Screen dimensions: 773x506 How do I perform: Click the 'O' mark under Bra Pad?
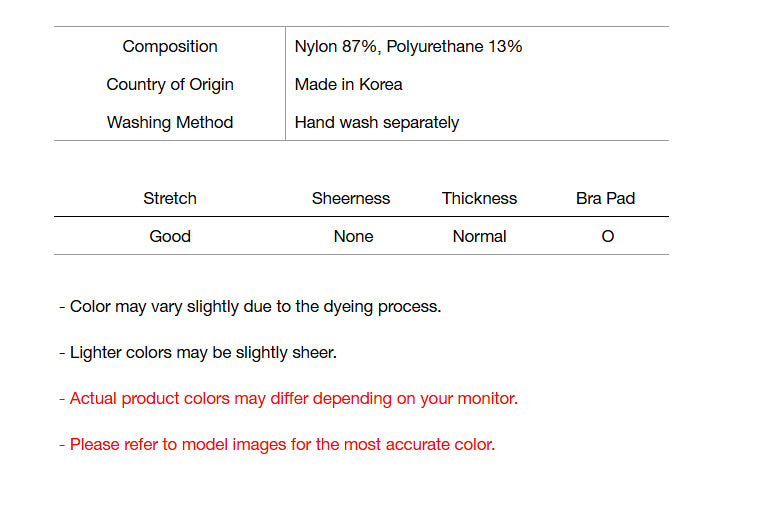point(608,237)
